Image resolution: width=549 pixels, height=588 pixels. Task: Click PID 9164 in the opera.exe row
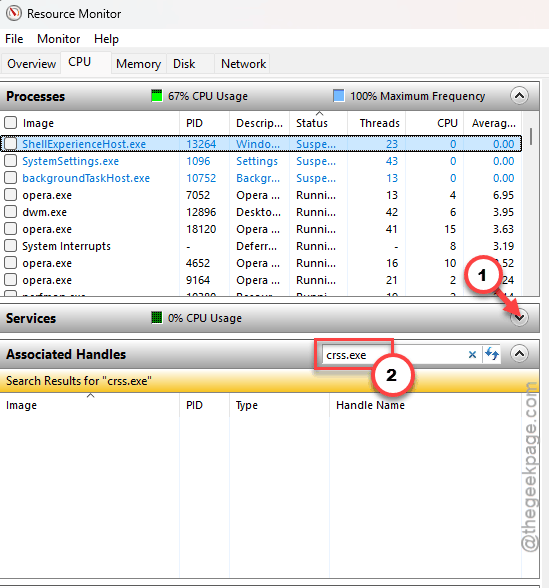coord(198,280)
